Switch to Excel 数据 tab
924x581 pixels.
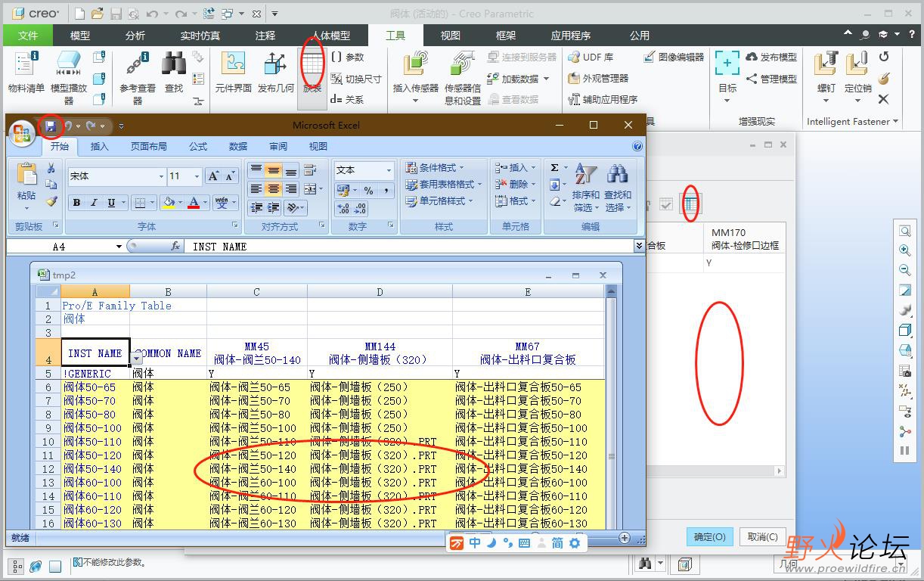pos(238,147)
